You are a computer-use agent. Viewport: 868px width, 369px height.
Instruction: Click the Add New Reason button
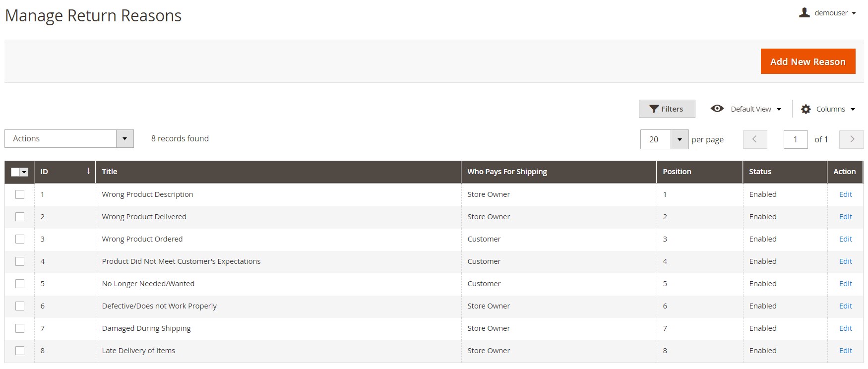(807, 61)
